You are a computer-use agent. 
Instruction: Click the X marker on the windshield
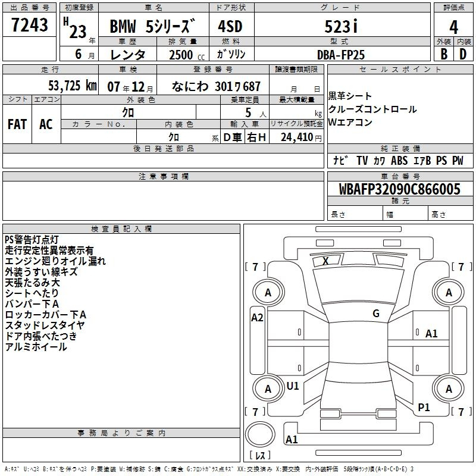point(325,261)
